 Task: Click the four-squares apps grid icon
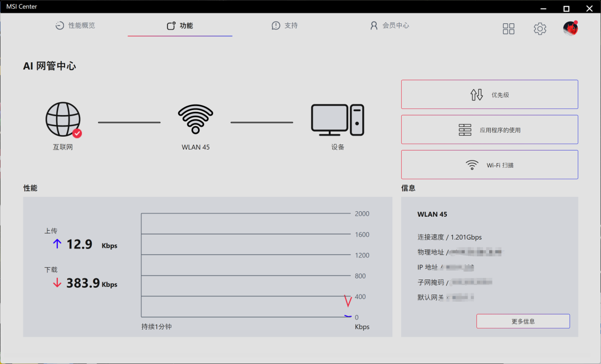point(509,29)
